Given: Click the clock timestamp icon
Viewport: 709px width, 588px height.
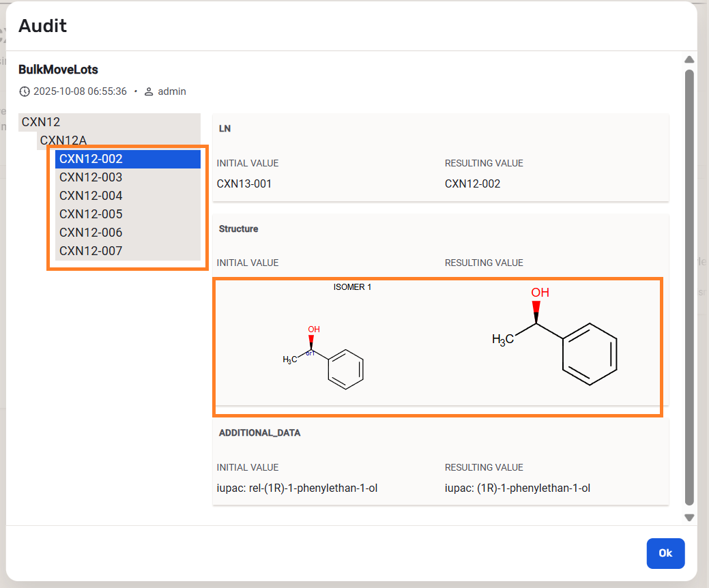Looking at the screenshot, I should [x=25, y=91].
